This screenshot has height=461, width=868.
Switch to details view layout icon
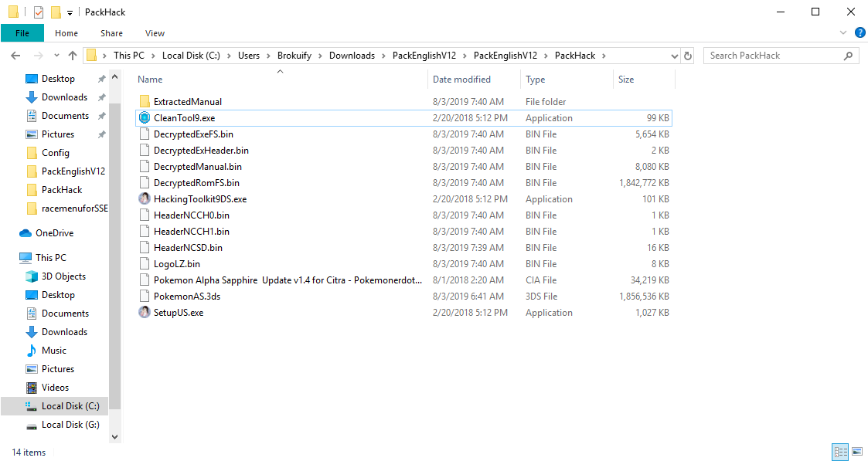click(840, 452)
